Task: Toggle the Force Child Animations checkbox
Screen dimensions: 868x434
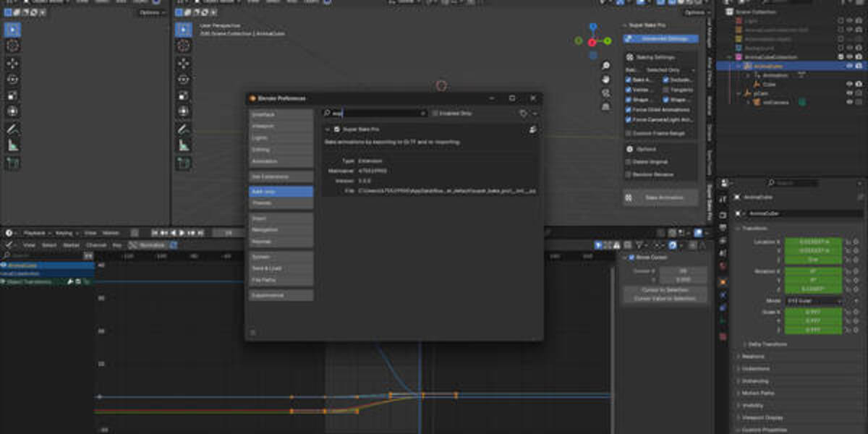Action: (x=629, y=109)
